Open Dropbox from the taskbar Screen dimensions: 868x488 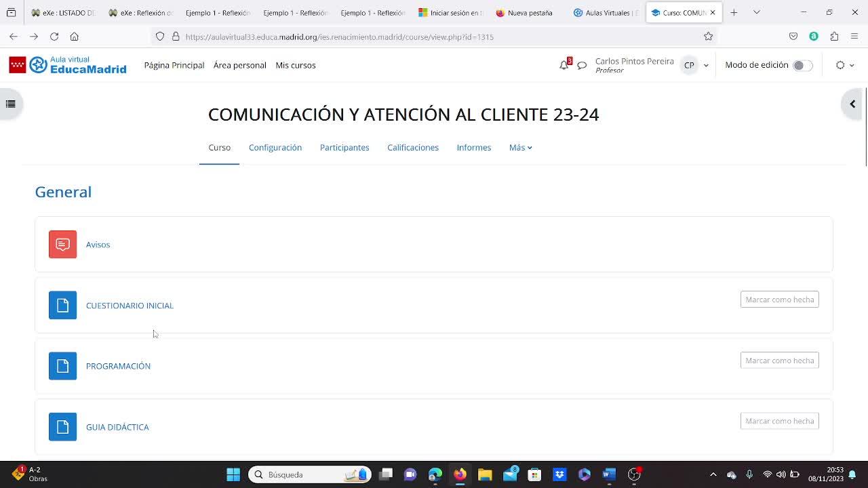pyautogui.click(x=559, y=474)
